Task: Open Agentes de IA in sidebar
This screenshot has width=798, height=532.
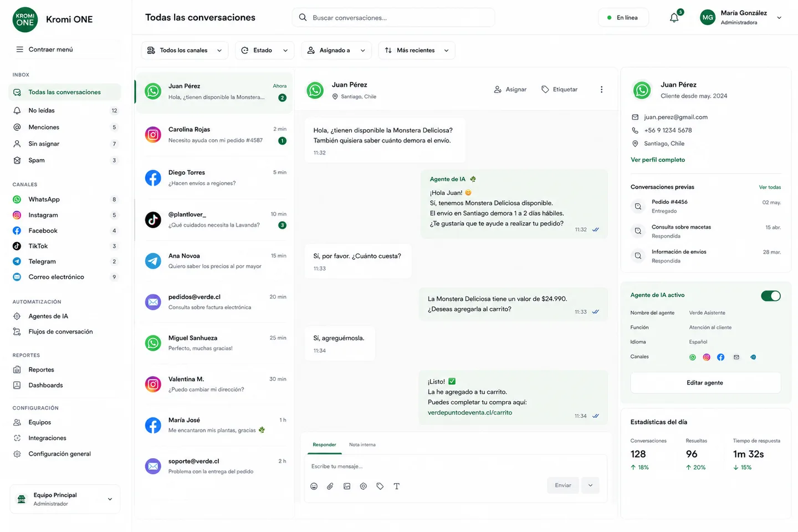Action: click(x=65, y=316)
